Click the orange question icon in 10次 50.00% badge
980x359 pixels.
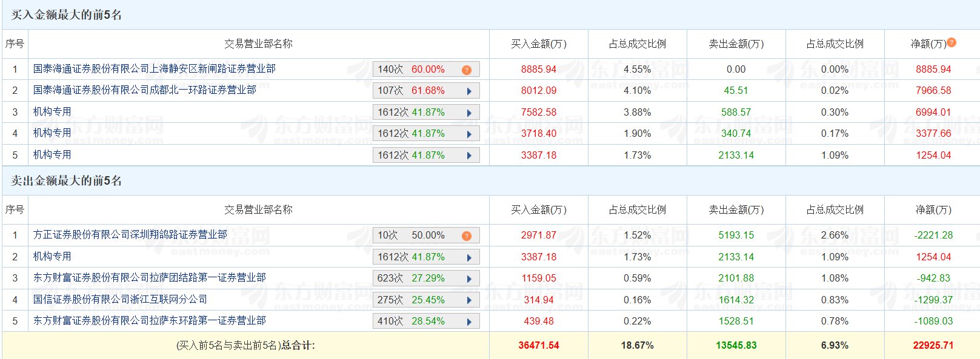[x=466, y=235]
